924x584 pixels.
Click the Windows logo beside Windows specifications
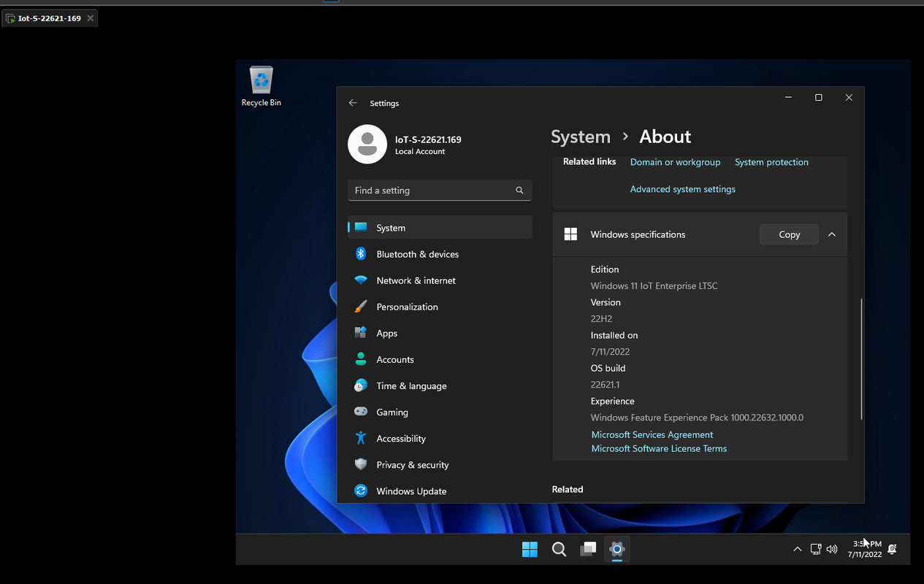[x=571, y=234]
